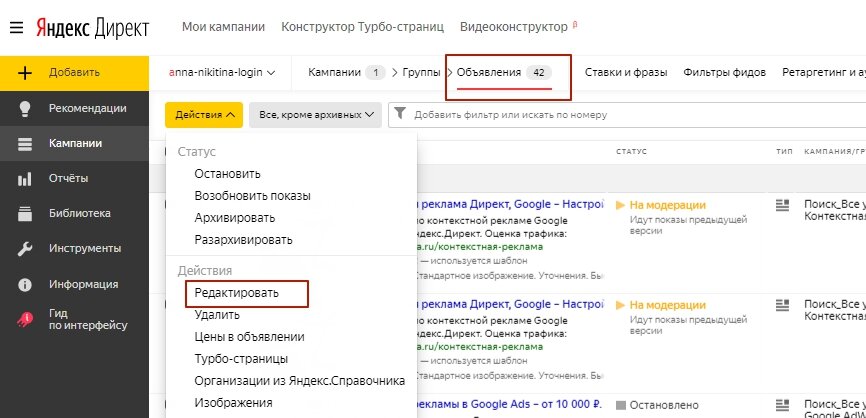This screenshot has width=866, height=418.
Task: Click the ad type icon in Остановлено row
Action: coord(782,405)
